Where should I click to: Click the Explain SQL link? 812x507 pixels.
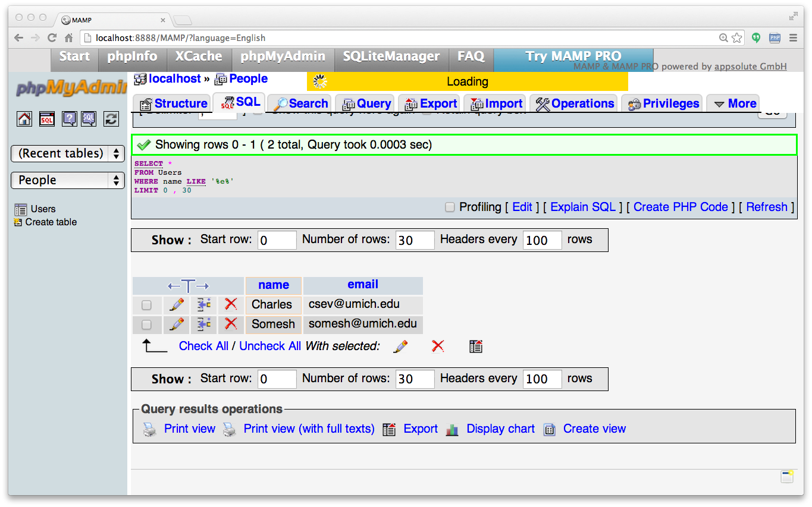click(583, 207)
